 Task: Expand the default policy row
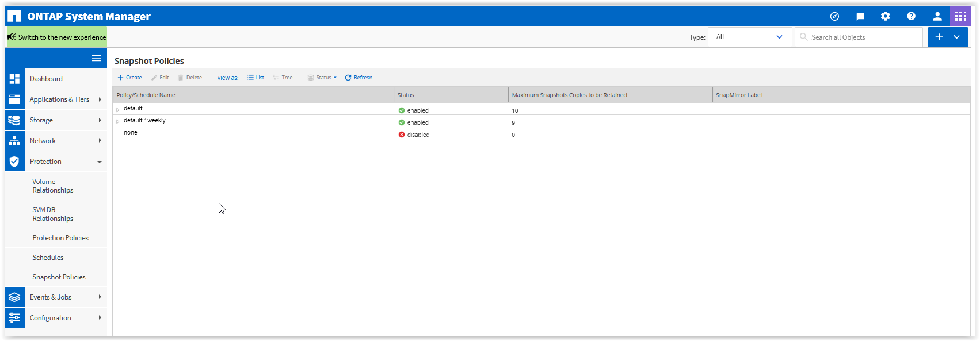click(x=118, y=109)
